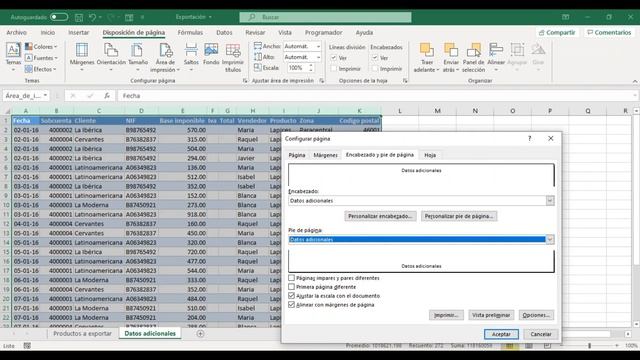This screenshot has height=360, width=640.
Task: Expand the Pie de página dropdown
Action: click(550, 239)
